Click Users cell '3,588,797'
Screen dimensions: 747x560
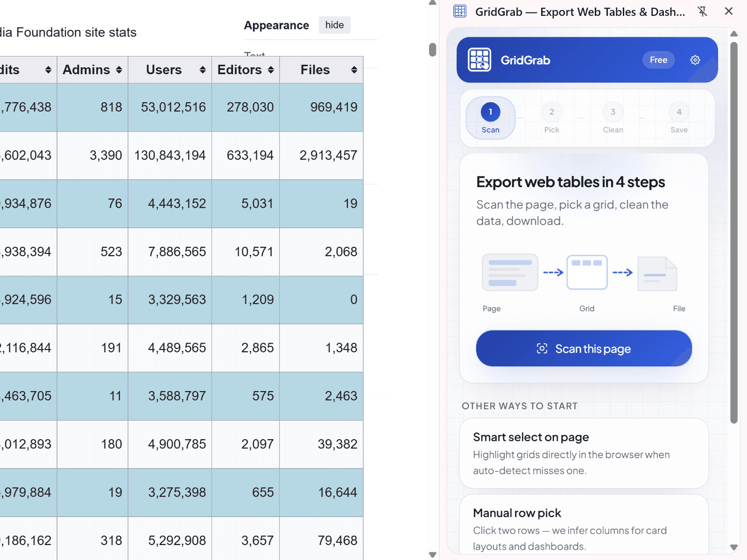pos(170,396)
